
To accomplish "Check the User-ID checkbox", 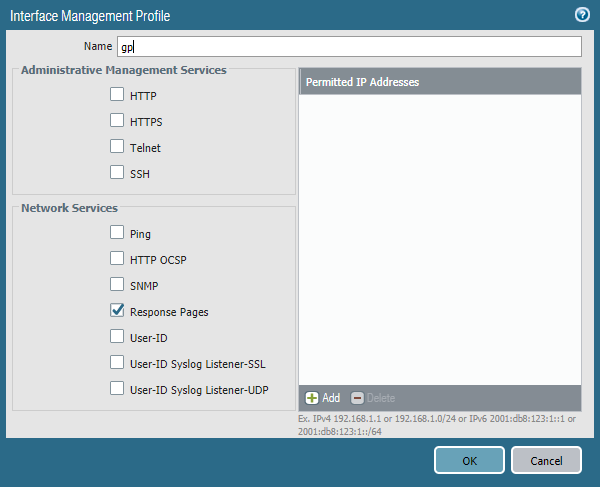I will [x=118, y=338].
